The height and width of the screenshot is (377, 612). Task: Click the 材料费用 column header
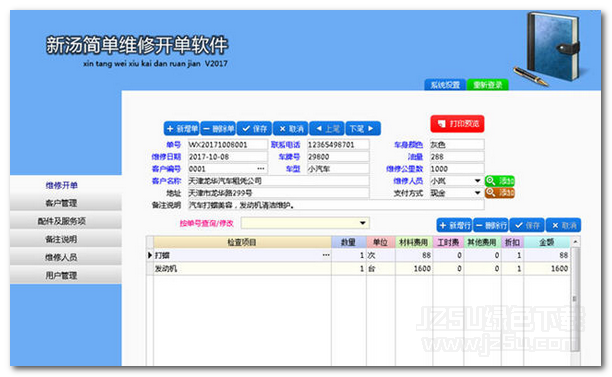pos(414,242)
